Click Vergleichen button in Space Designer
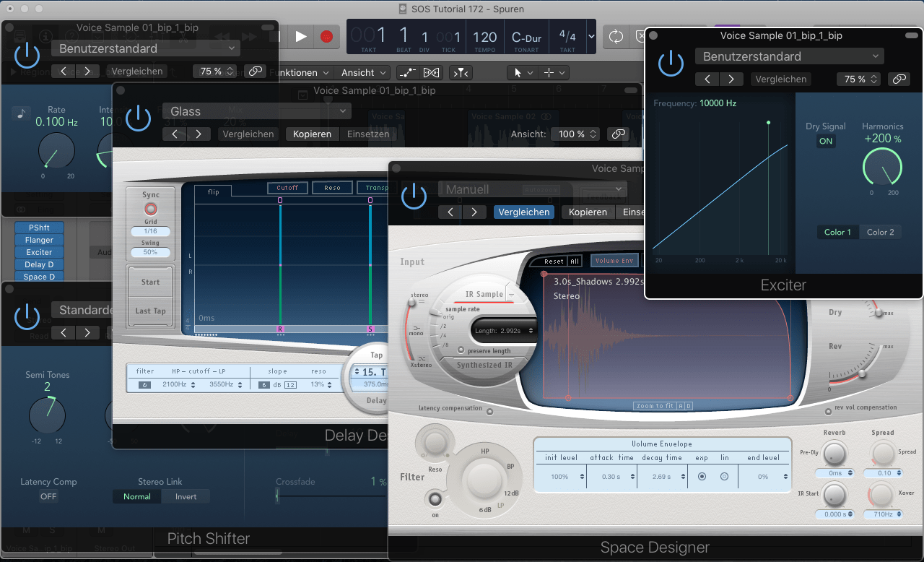924x562 pixels. coord(523,212)
